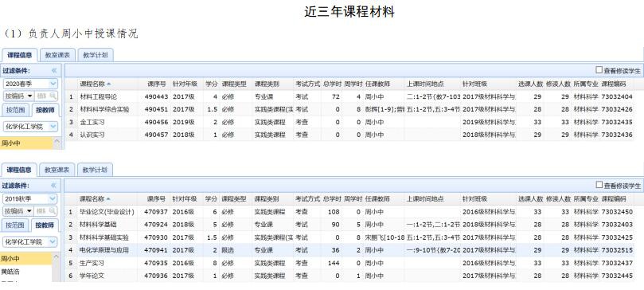Screen dimensions: 644x290
Task: Choose the 按教师 filter tab under 2020春季
Action: coord(45,110)
